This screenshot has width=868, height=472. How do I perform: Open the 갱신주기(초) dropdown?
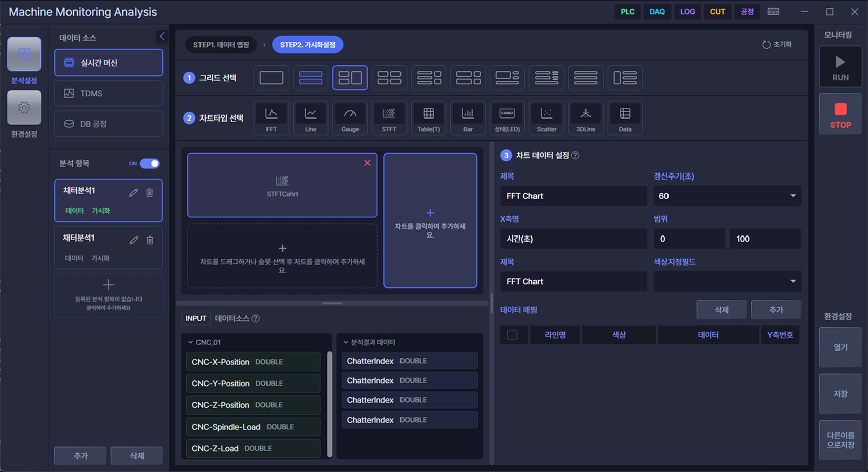tap(726, 196)
